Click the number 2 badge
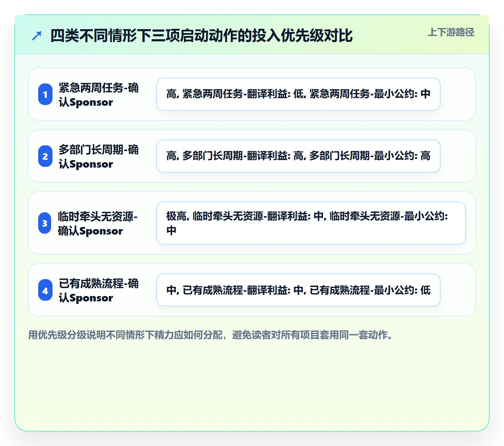Viewport: 504px width, 446px height. [45, 156]
